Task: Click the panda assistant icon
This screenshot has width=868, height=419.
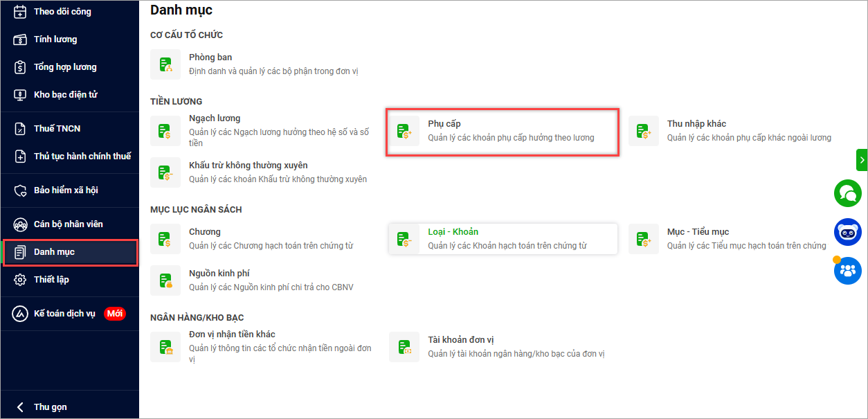Action: tap(847, 233)
